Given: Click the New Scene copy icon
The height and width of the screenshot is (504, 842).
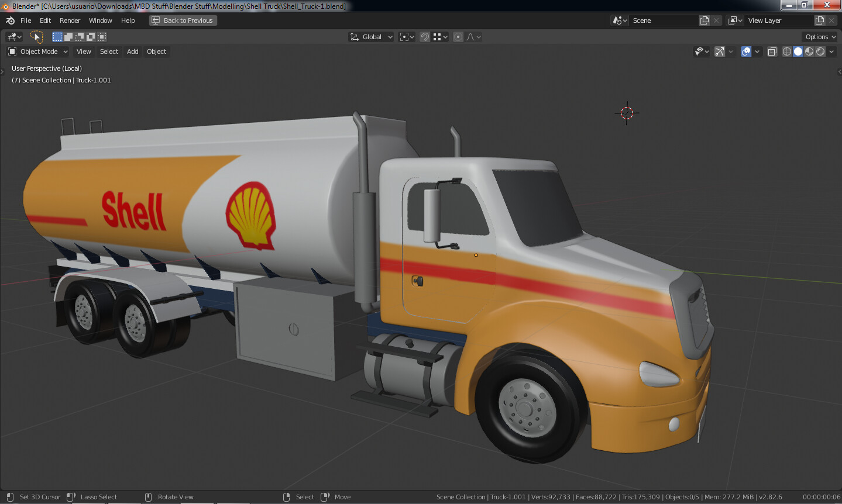Looking at the screenshot, I should [704, 20].
